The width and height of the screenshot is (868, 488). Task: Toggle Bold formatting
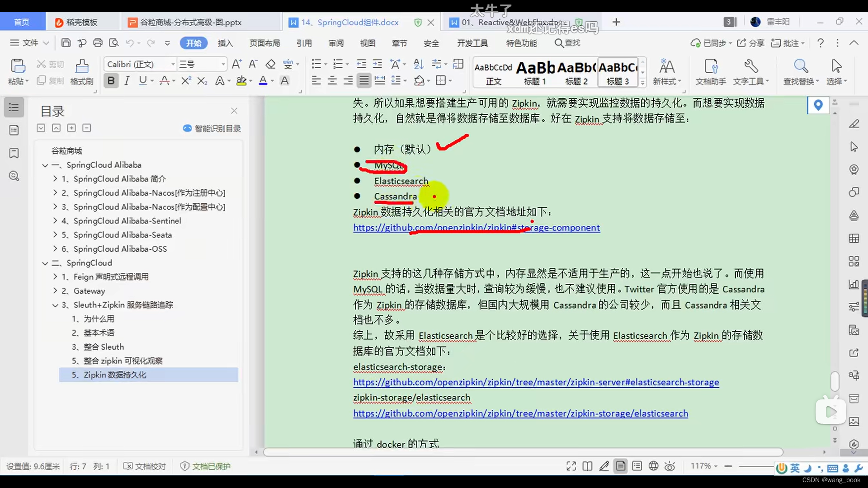pyautogui.click(x=111, y=81)
